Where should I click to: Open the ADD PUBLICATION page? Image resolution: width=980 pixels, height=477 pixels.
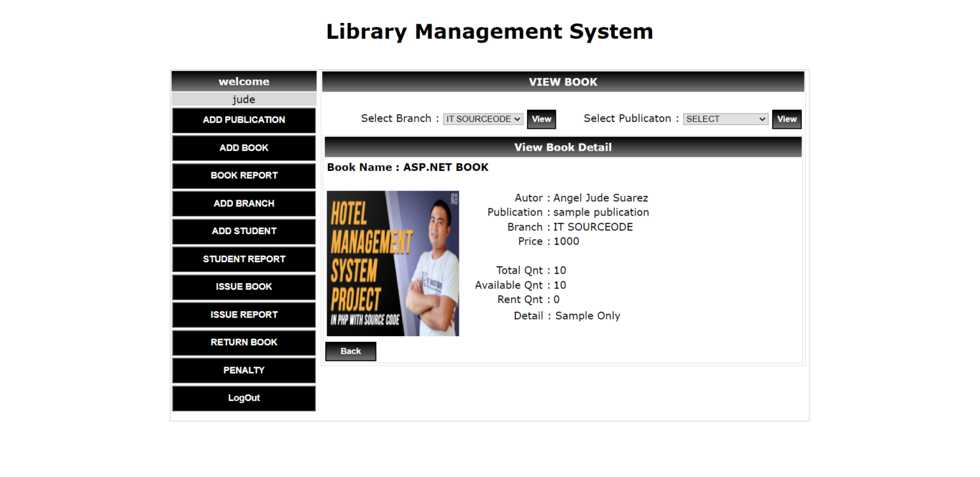243,120
